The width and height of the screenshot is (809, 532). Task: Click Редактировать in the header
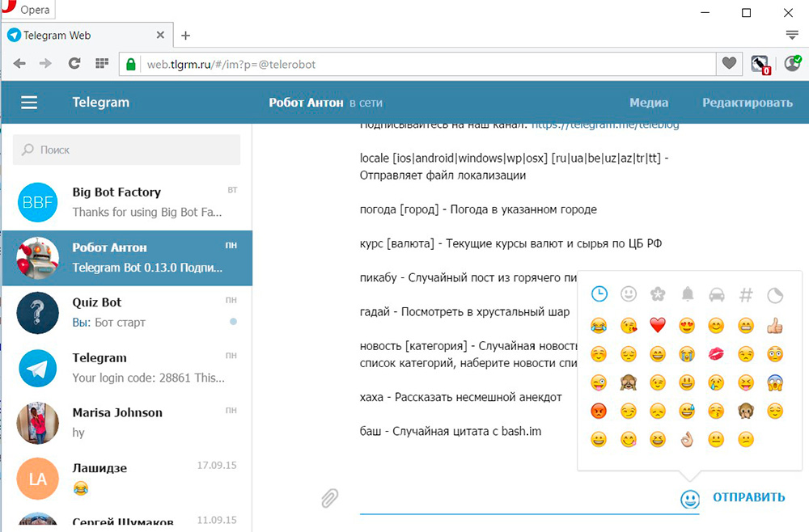pos(747,103)
